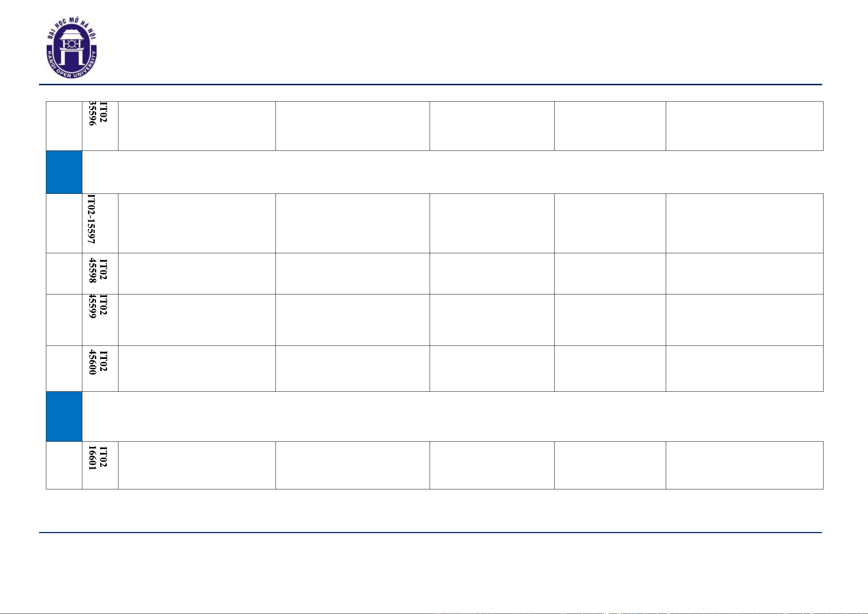
Task: Select the IT02-15597 code cell
Action: 100,223
